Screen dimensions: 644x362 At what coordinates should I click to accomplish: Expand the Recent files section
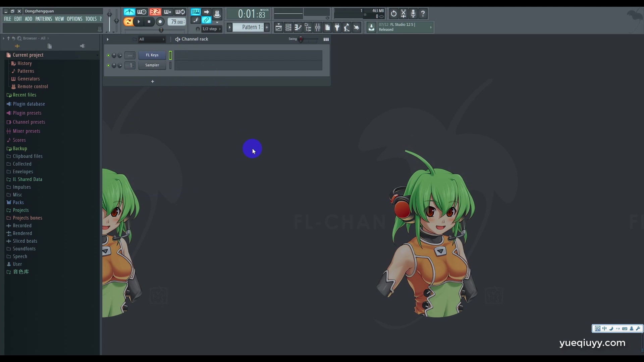[24, 95]
